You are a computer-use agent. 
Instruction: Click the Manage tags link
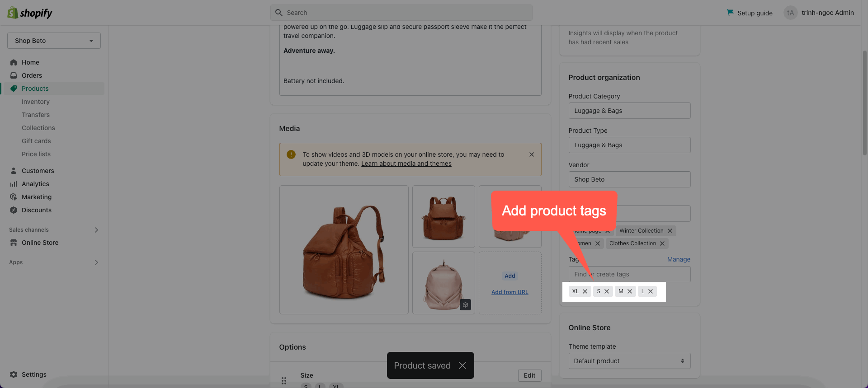click(679, 259)
